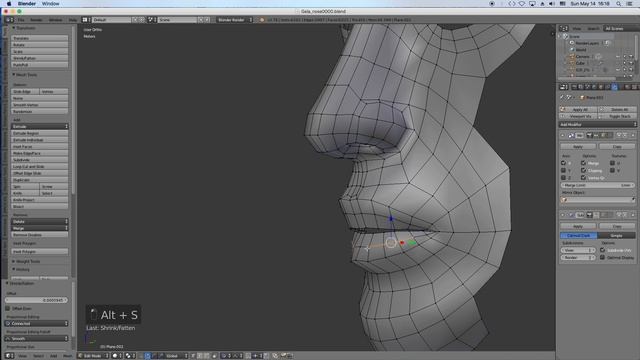Select the Camera item in outliner
This screenshot has height=360, width=640.
pyautogui.click(x=582, y=56)
